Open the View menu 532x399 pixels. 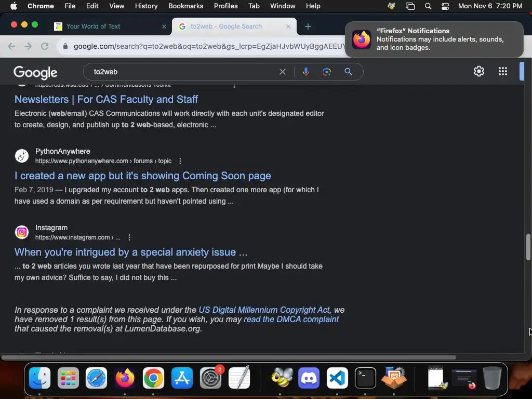pos(116,6)
